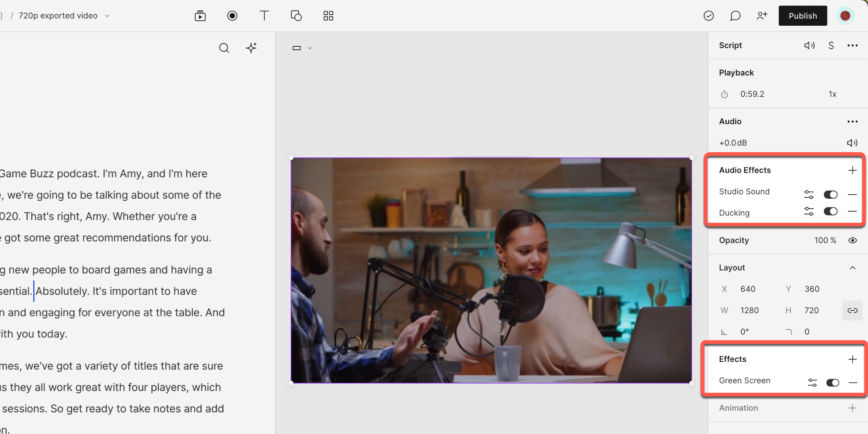Open the comments speech bubble icon
This screenshot has width=868, height=434.
tap(735, 16)
